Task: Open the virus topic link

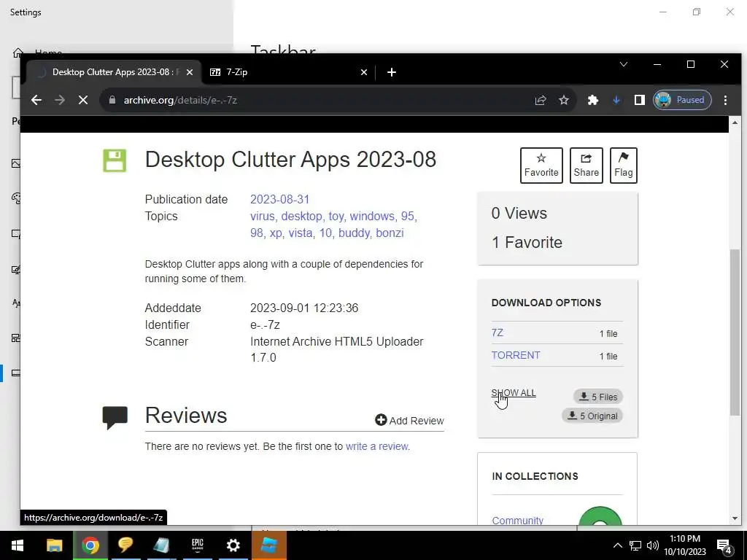Action: pyautogui.click(x=263, y=216)
